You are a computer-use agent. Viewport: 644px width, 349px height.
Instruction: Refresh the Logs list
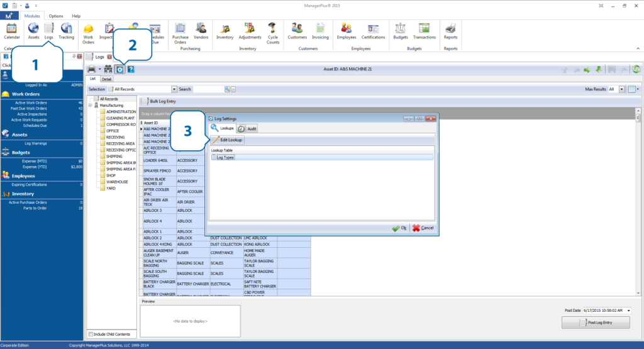click(x=636, y=69)
